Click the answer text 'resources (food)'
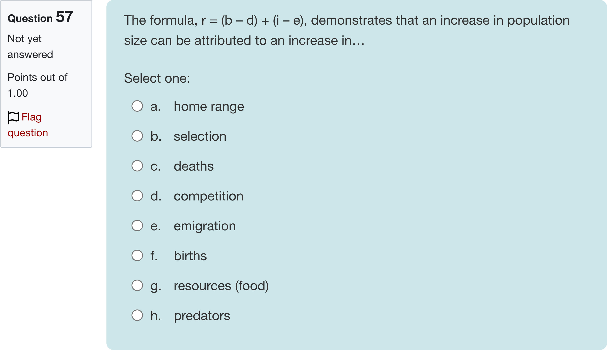 click(221, 286)
